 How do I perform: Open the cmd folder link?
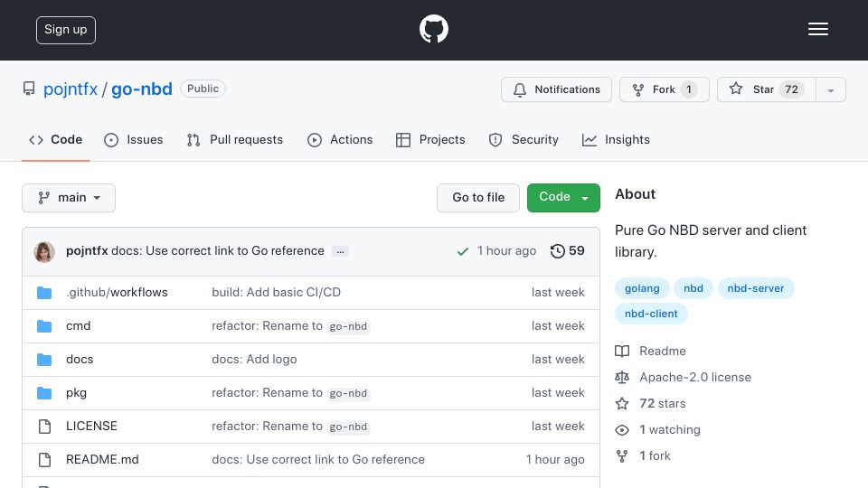[78, 326]
